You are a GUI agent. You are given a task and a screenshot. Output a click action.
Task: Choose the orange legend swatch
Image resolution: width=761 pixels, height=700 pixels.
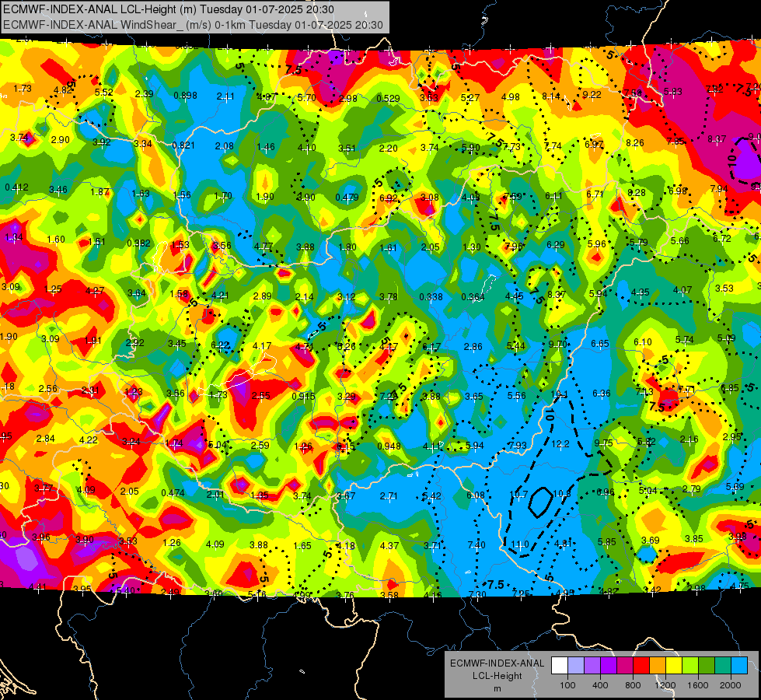[658, 666]
